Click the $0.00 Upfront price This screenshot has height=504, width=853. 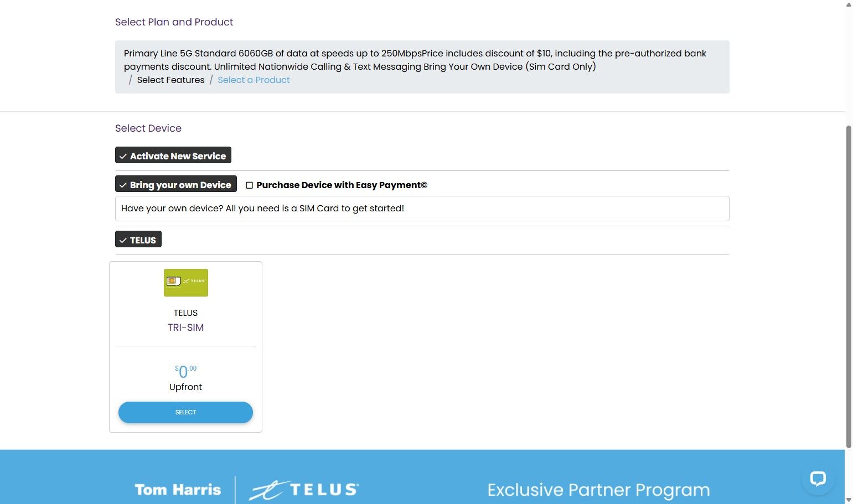pyautogui.click(x=185, y=377)
